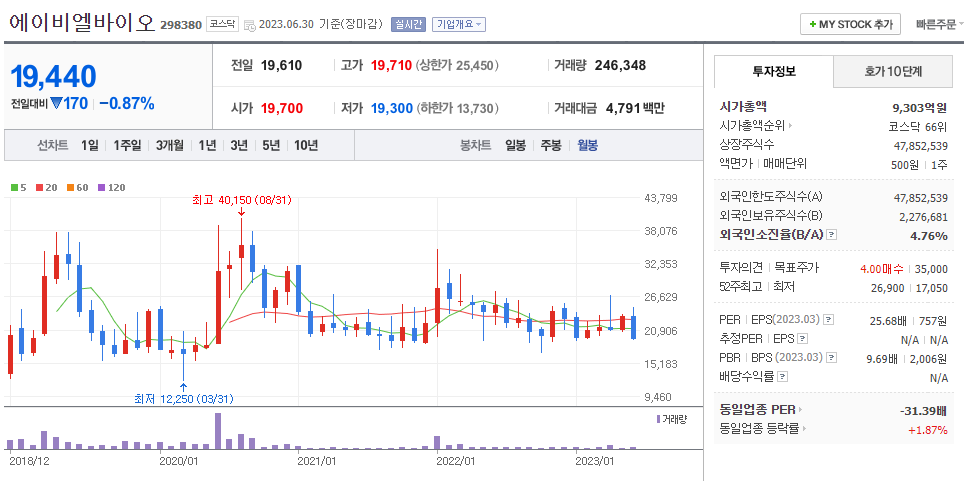Click the 거래대금 value 4,791백만
Screen dimensions: 970x481
point(635,108)
